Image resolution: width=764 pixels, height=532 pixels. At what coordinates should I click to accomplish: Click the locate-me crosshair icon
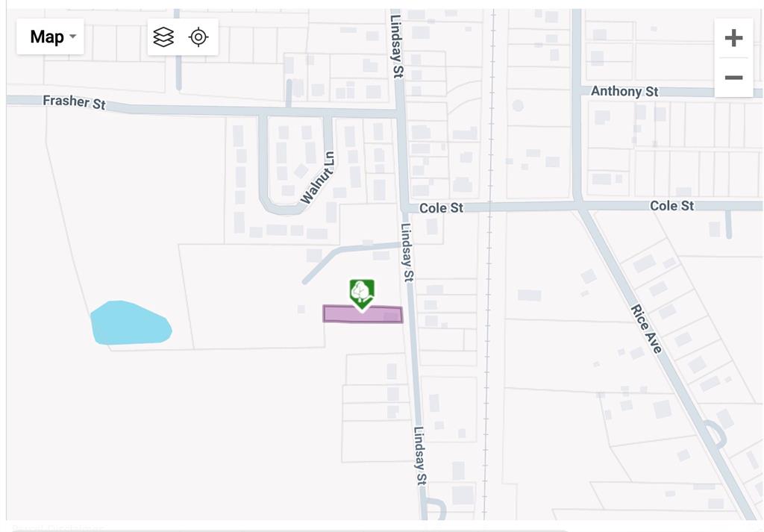[198, 37]
